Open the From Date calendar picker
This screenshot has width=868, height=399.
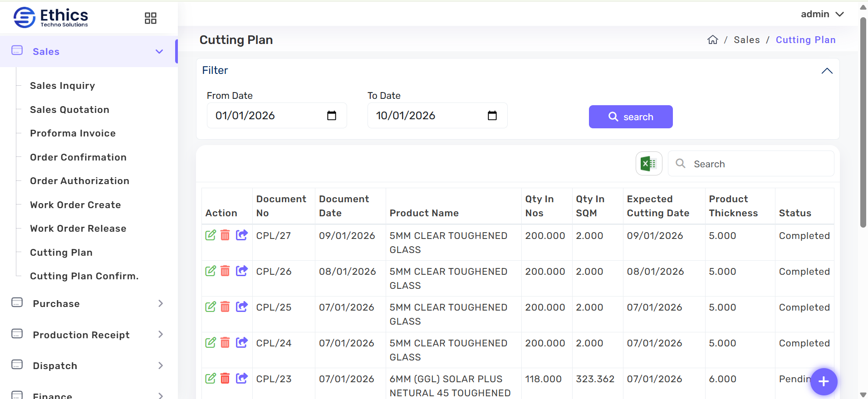coord(332,116)
